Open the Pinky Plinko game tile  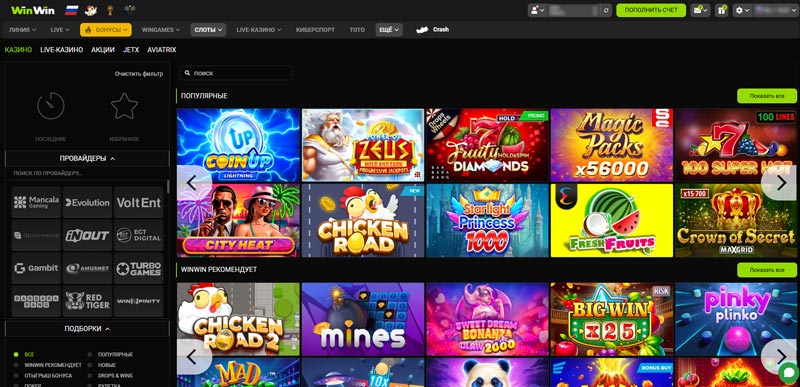click(737, 319)
